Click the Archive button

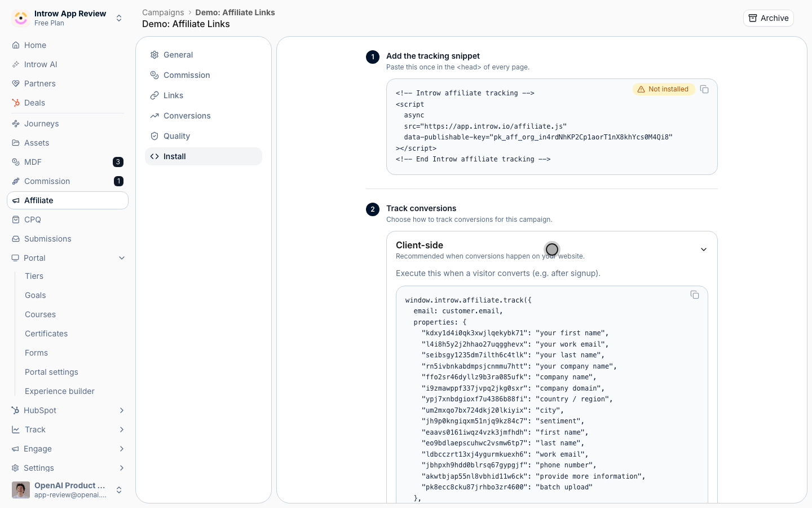[769, 18]
